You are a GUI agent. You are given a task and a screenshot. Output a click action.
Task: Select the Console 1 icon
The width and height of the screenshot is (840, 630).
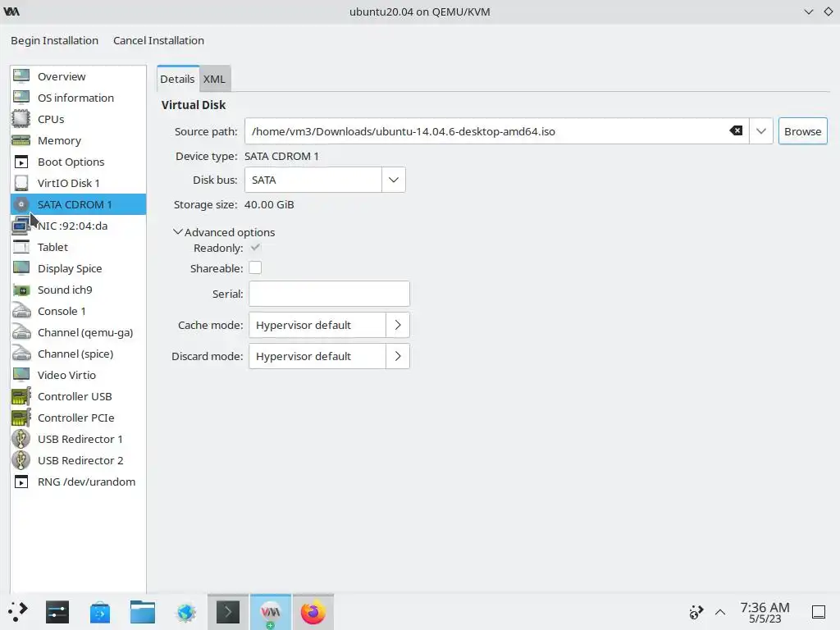click(x=21, y=311)
